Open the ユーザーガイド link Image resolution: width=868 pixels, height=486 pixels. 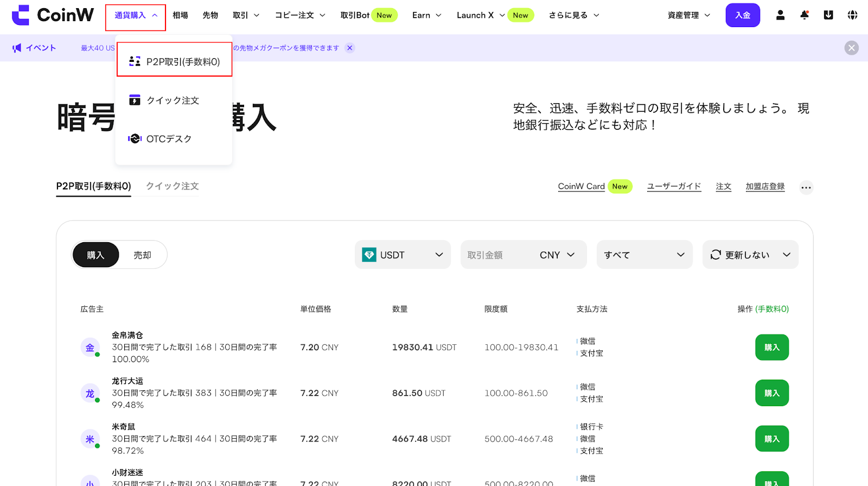pos(674,186)
